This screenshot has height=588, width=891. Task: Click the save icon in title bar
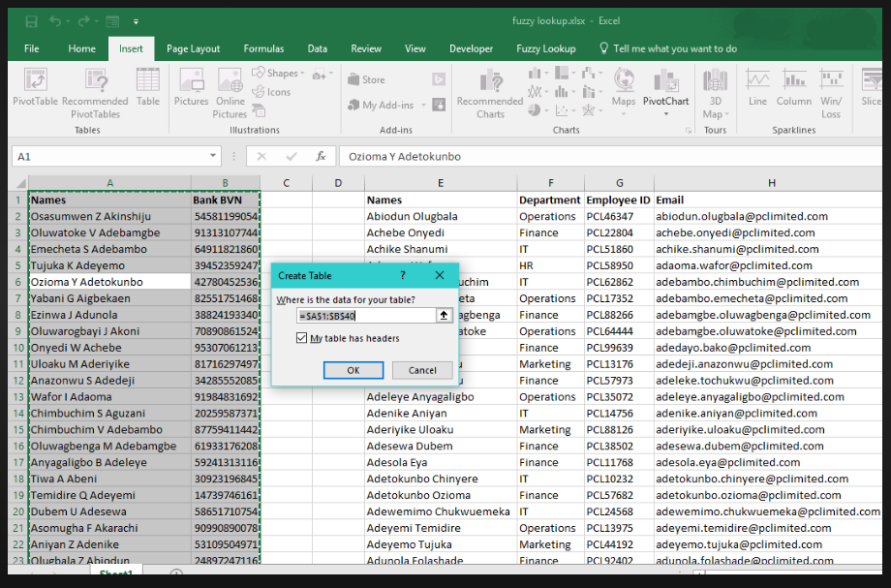point(31,20)
